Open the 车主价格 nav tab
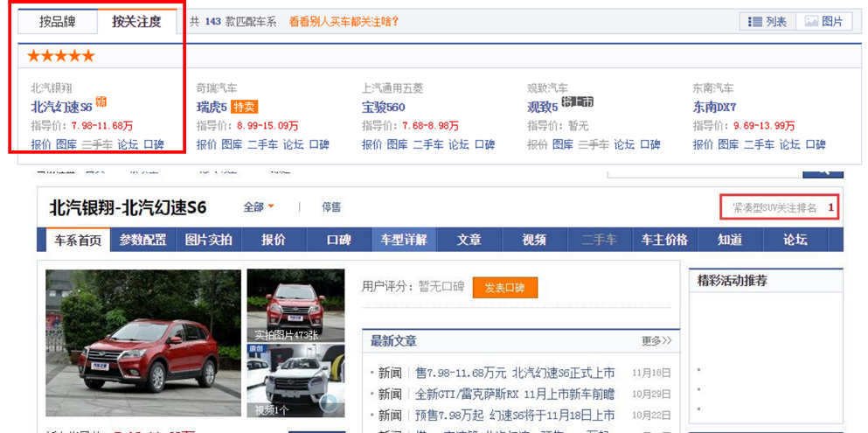The image size is (868, 433). pos(664,240)
